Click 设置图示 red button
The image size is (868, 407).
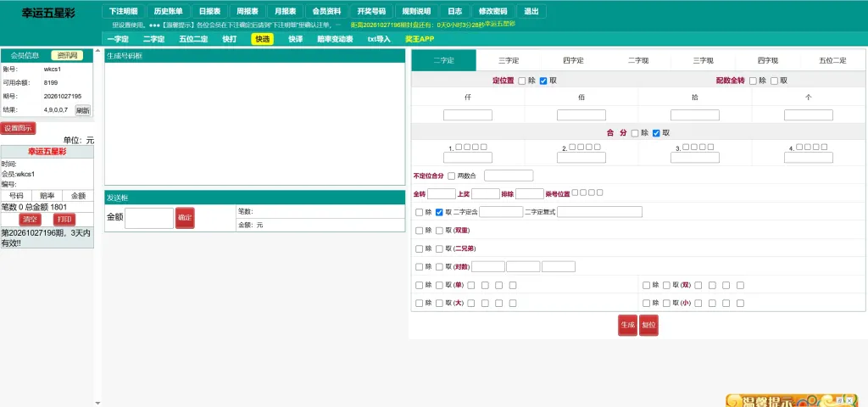click(x=19, y=129)
